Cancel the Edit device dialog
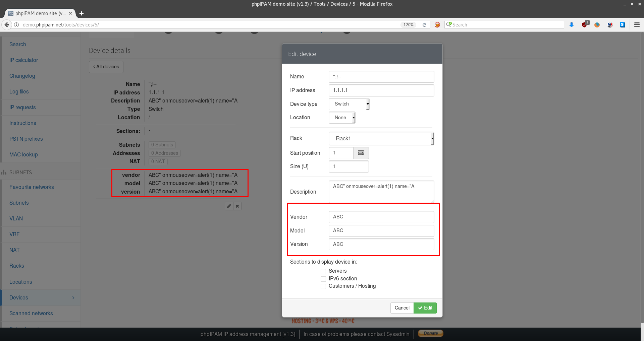 tap(402, 308)
